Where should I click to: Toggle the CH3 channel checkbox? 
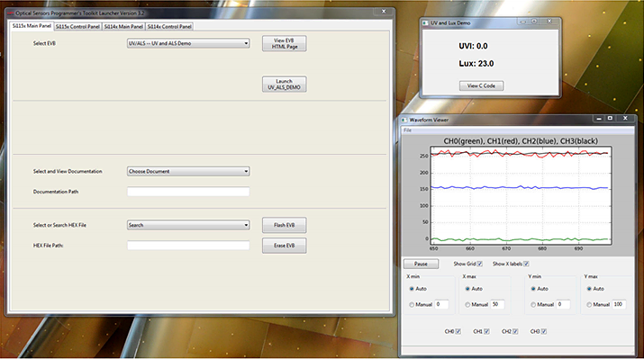tap(544, 331)
